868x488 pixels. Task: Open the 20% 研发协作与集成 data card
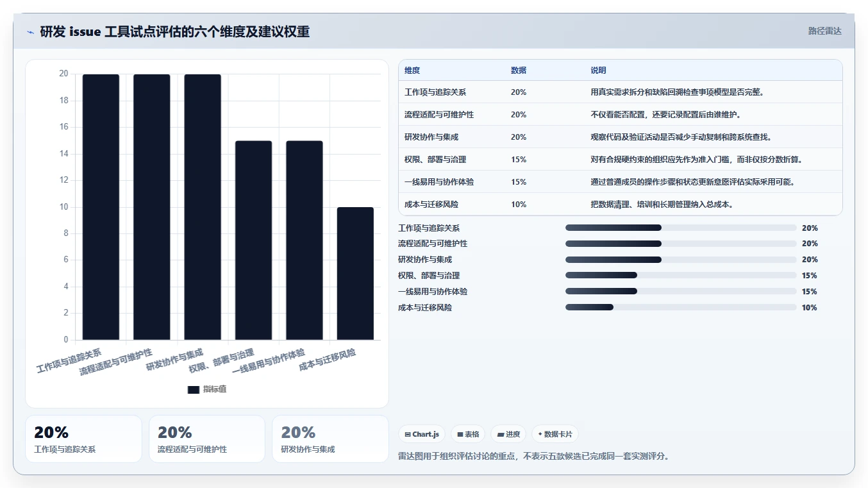(330, 439)
